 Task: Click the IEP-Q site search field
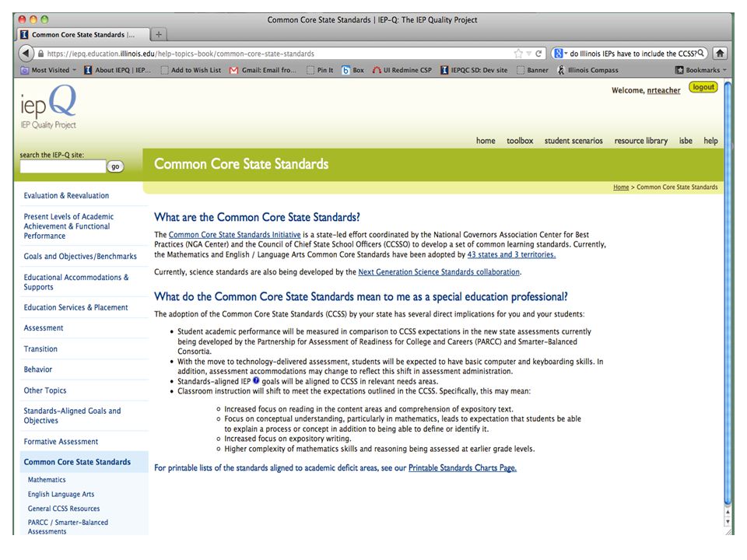coord(62,166)
